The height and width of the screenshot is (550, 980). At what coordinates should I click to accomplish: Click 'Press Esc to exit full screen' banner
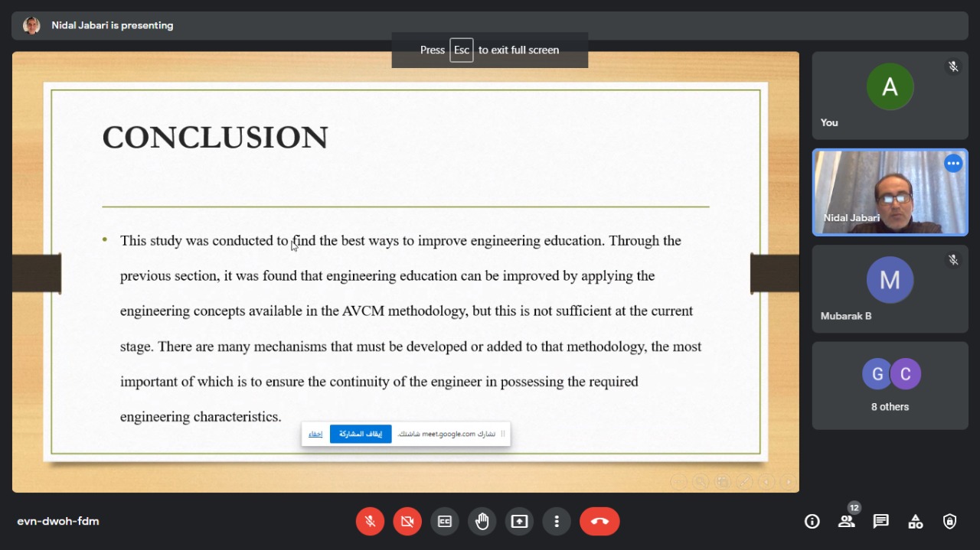tap(490, 50)
